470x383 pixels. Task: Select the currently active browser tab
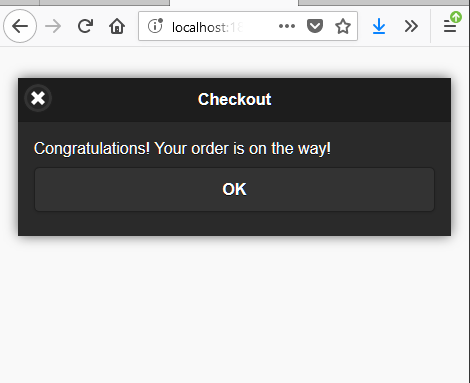coord(234,3)
